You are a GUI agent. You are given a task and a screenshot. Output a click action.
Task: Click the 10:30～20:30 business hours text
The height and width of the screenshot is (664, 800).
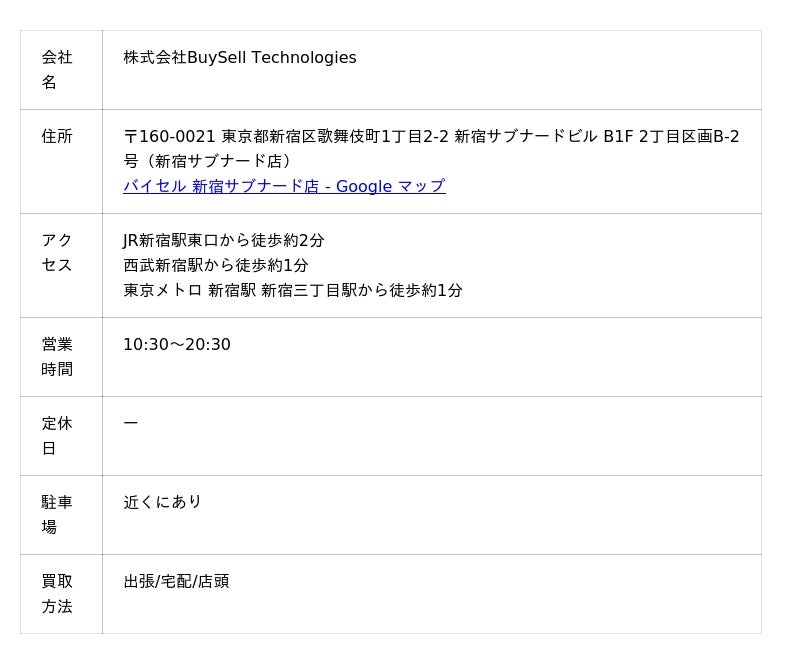pyautogui.click(x=177, y=345)
